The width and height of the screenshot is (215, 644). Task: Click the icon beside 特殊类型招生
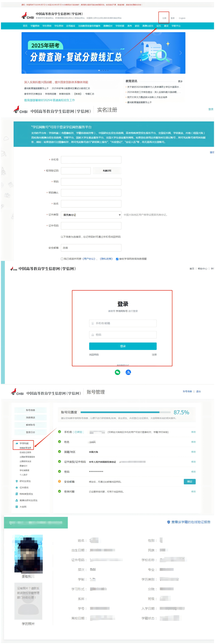tap(17, 494)
